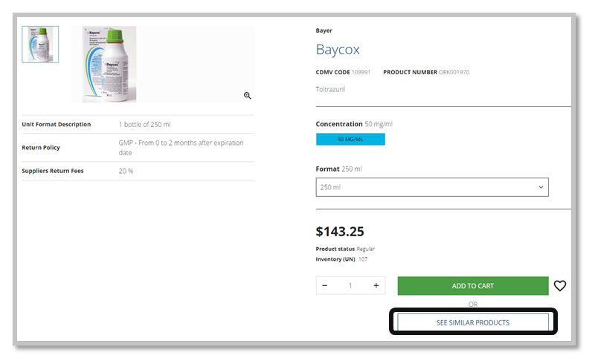Add Baycox to favorites with heart icon
The height and width of the screenshot is (364, 595).
coord(560,286)
